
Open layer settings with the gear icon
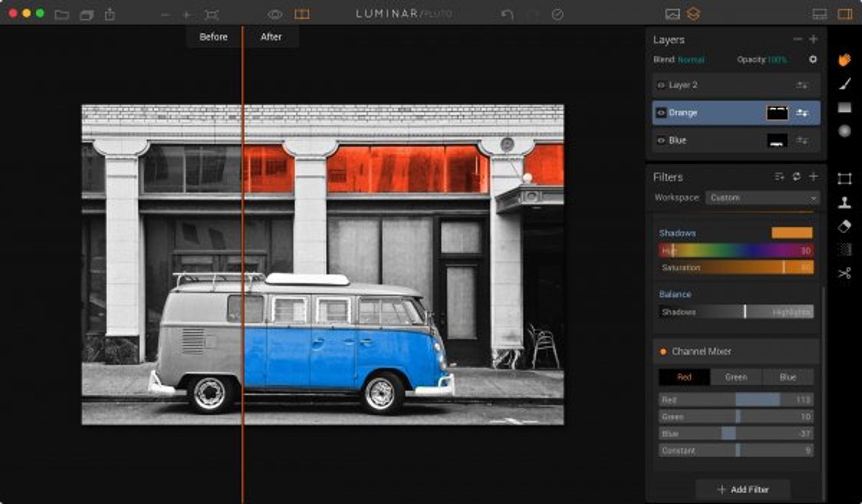click(813, 59)
